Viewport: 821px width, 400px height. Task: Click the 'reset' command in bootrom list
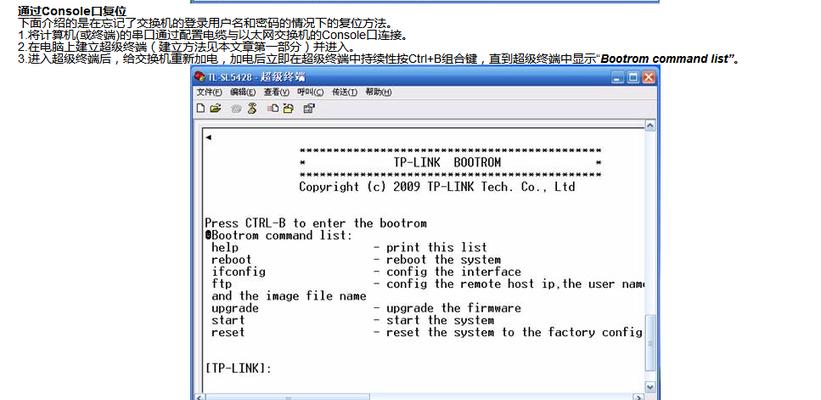[x=228, y=332]
